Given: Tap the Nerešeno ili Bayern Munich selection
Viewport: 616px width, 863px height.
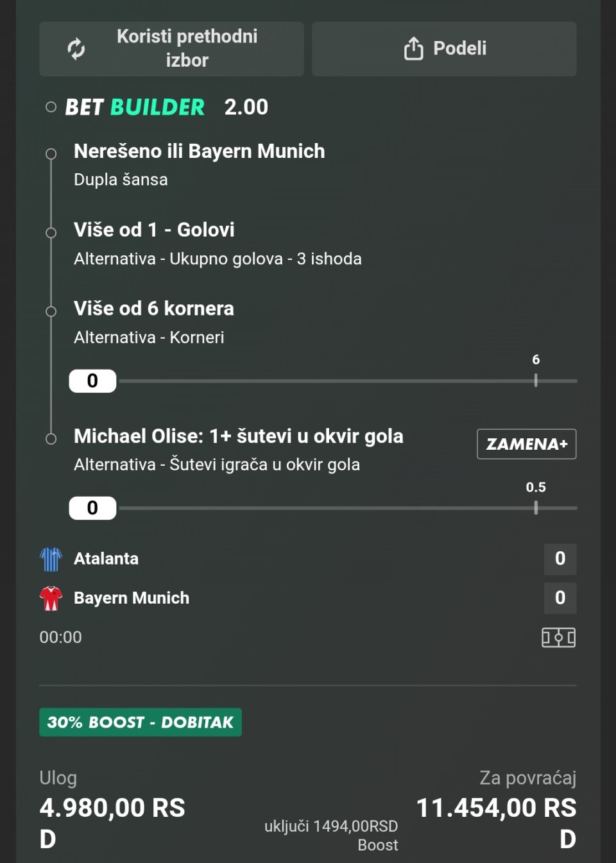Looking at the screenshot, I should pyautogui.click(x=199, y=151).
